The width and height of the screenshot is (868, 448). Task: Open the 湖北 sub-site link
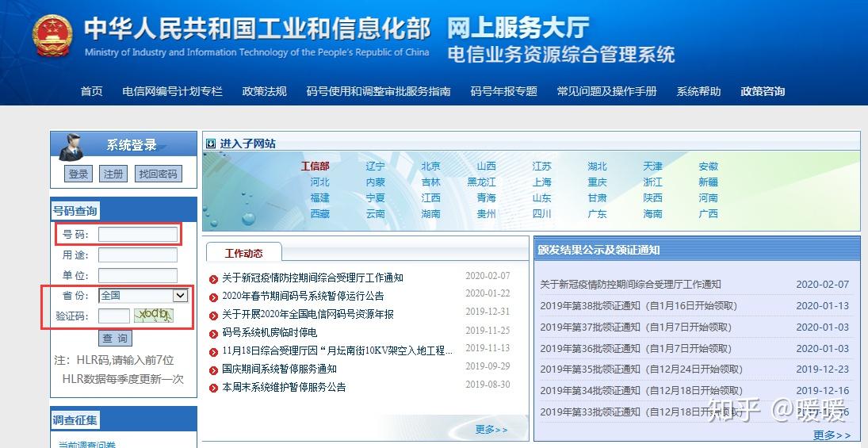pos(598,167)
